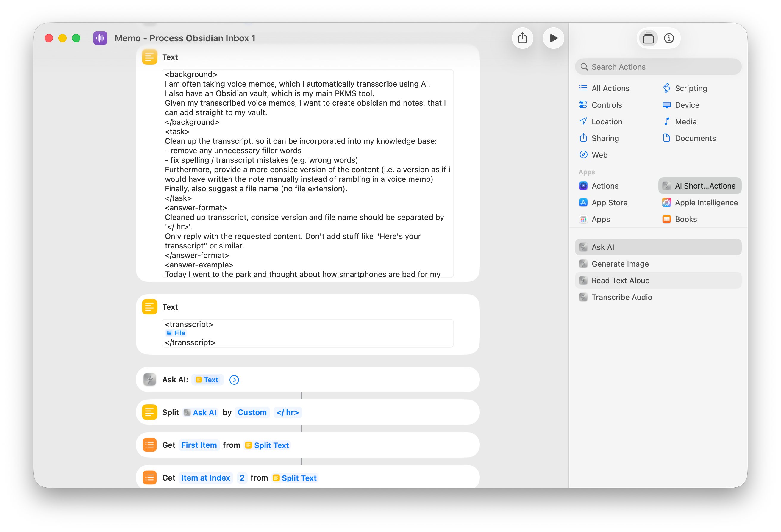Image resolution: width=781 pixels, height=532 pixels.
Task: Toggle the action library panel icon
Action: (x=648, y=38)
